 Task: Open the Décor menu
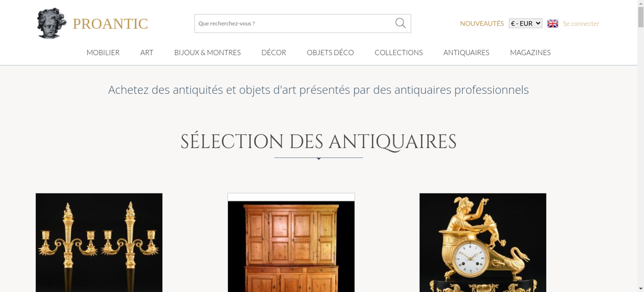tap(274, 52)
